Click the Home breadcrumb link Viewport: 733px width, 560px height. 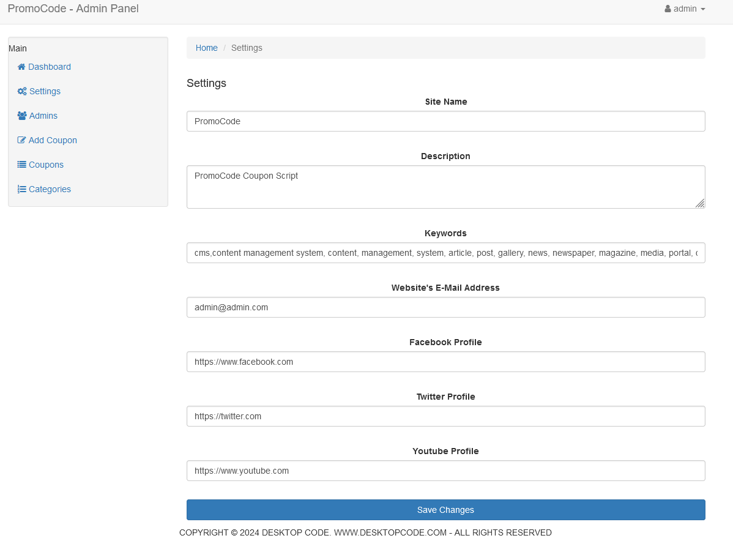pos(207,48)
